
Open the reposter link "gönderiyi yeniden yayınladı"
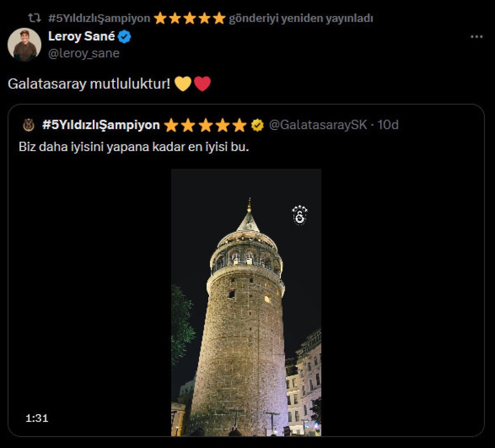pyautogui.click(x=301, y=18)
